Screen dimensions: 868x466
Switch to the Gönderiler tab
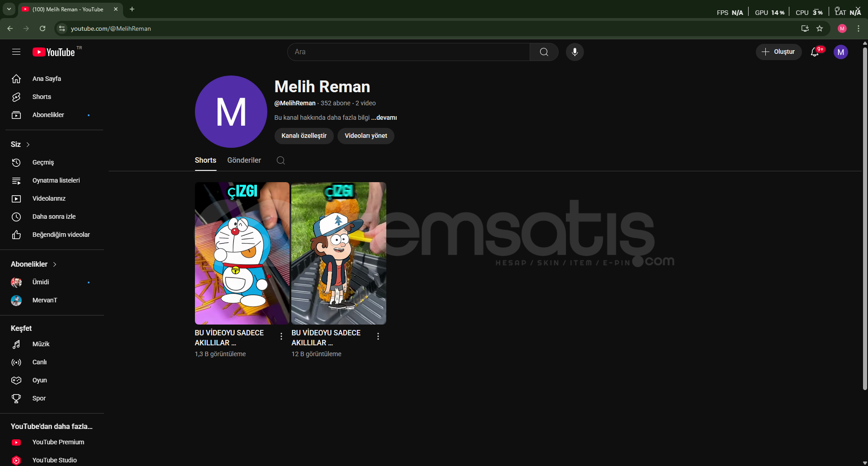pyautogui.click(x=244, y=160)
